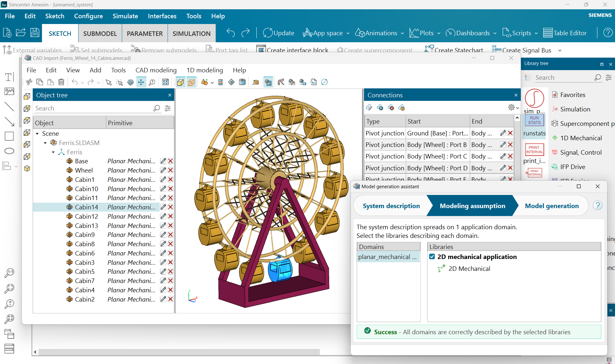This screenshot has height=364, width=615.
Task: Click the zoom magnifier tool in CAD toolbar
Action: click(x=152, y=82)
